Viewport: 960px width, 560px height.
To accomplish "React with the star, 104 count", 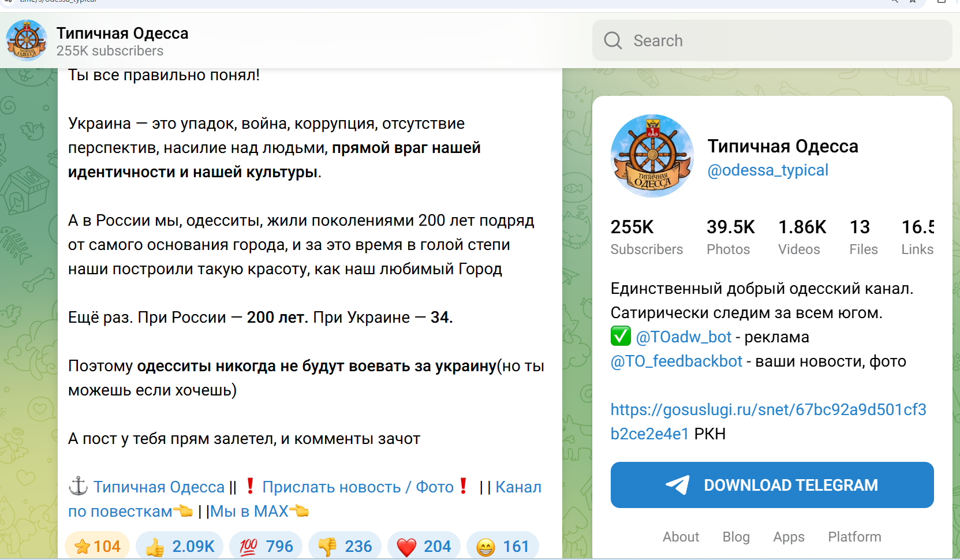I will (98, 546).
